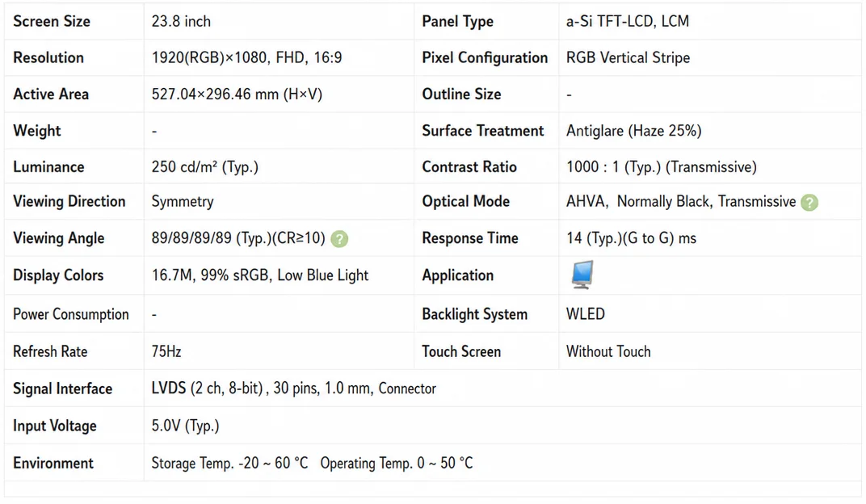Viewport: 866px width, 504px height.
Task: Select the "Storage Temp. -20 ~ 60 °C" text
Action: 229,463
